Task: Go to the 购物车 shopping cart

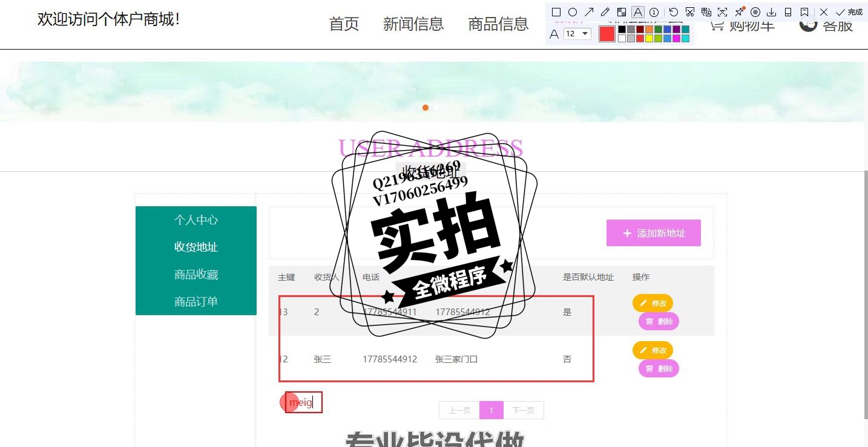Action: (x=742, y=25)
